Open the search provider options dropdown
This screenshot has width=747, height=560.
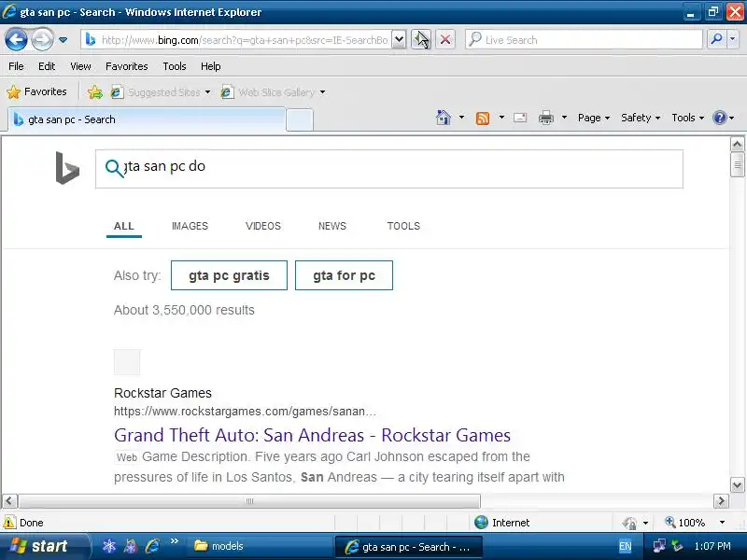pos(733,39)
